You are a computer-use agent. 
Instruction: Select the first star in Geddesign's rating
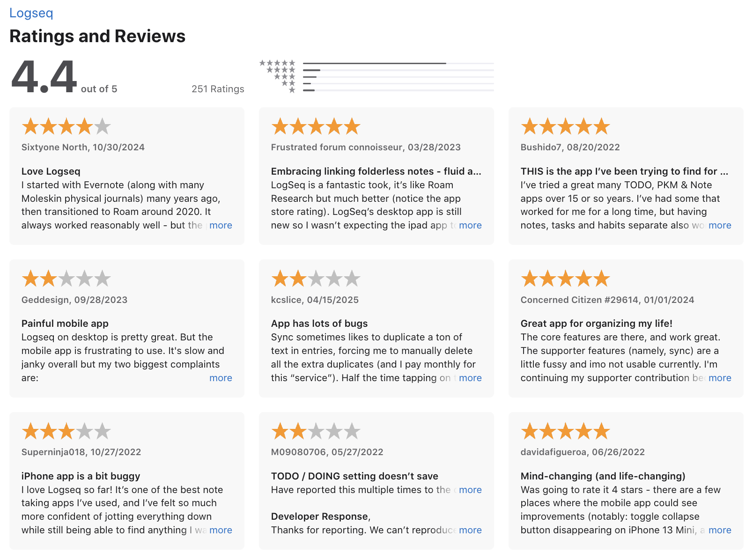click(30, 278)
